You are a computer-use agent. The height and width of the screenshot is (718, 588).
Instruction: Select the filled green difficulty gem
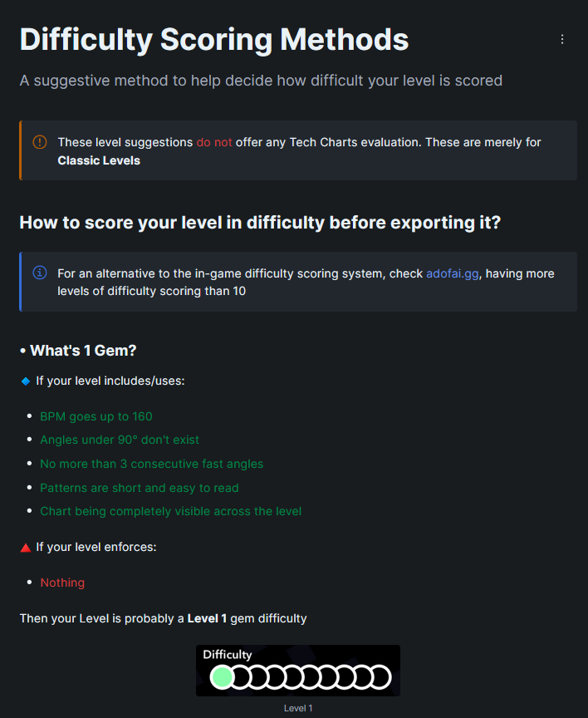(221, 677)
